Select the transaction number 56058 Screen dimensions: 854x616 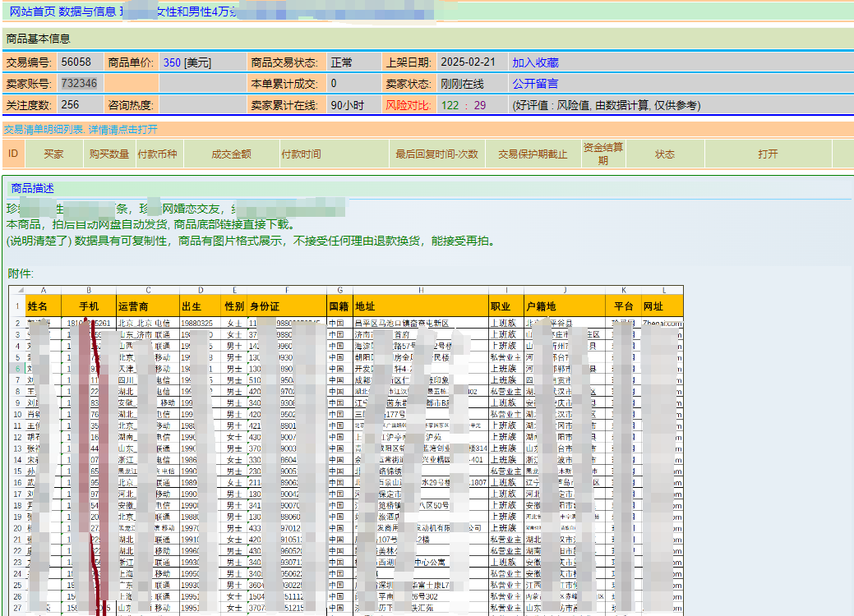[76, 62]
